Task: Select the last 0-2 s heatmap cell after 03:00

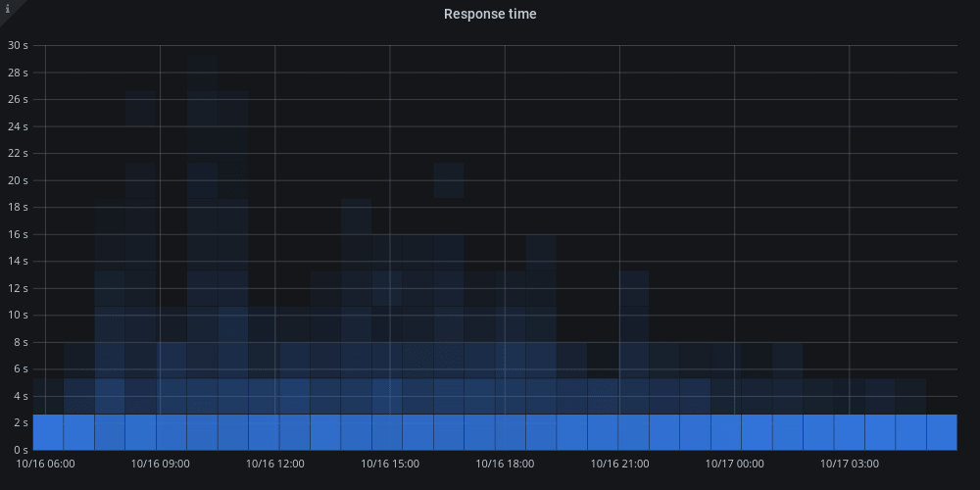Action: tap(942, 432)
